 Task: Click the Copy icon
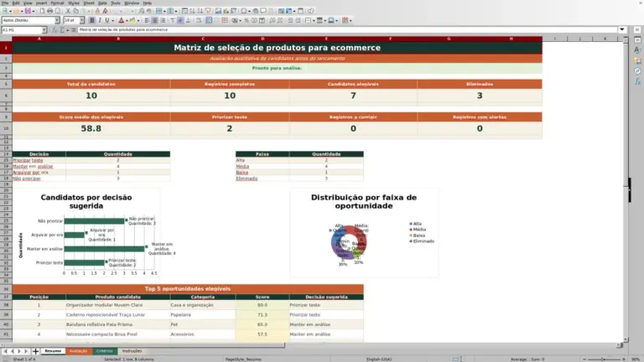[75, 11]
